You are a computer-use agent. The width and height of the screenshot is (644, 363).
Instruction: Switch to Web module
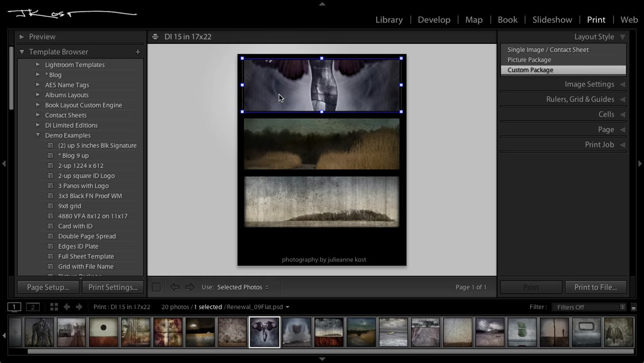(629, 20)
